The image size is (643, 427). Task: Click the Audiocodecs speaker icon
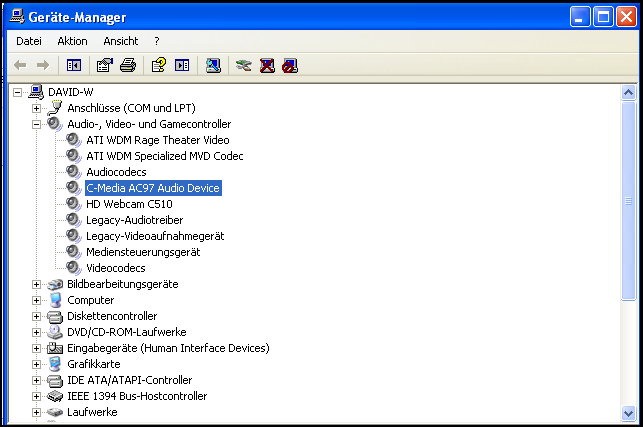(74, 172)
